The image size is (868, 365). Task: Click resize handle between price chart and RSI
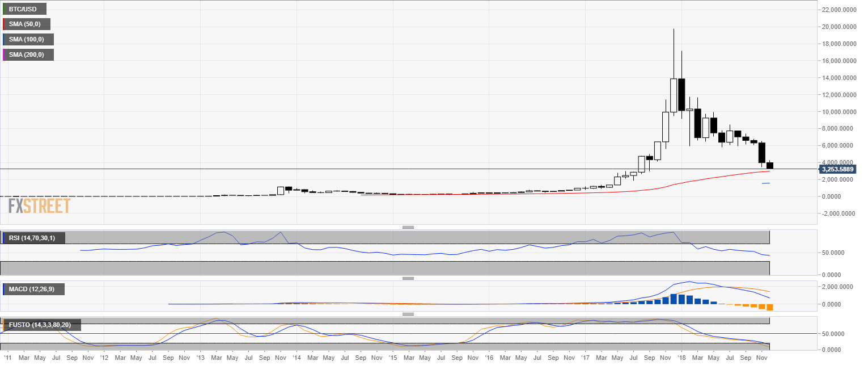408,227
